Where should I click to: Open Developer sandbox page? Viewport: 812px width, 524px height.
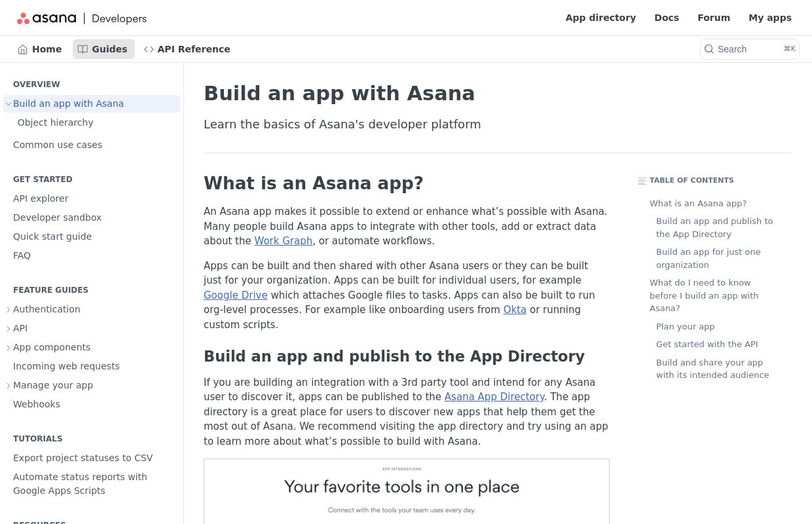pyautogui.click(x=58, y=217)
